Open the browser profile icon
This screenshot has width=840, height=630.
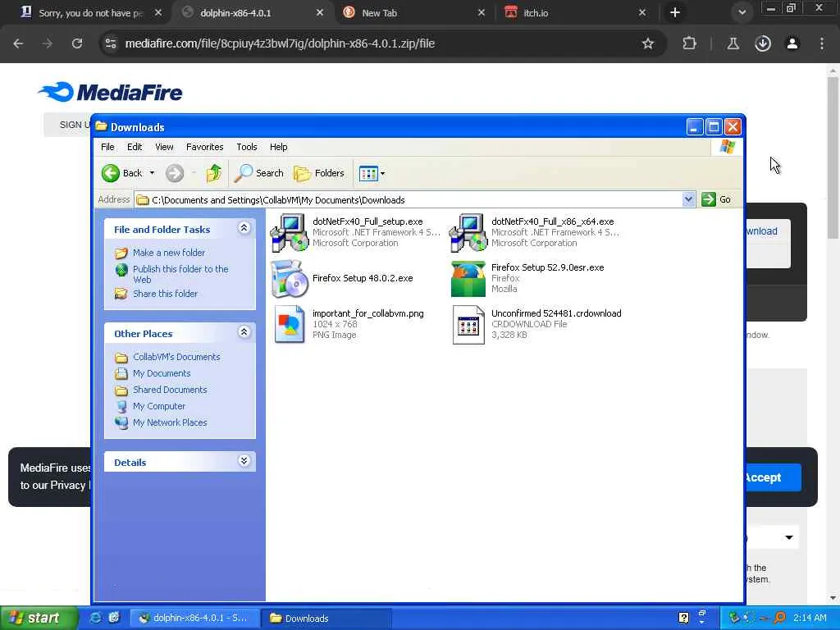(792, 43)
